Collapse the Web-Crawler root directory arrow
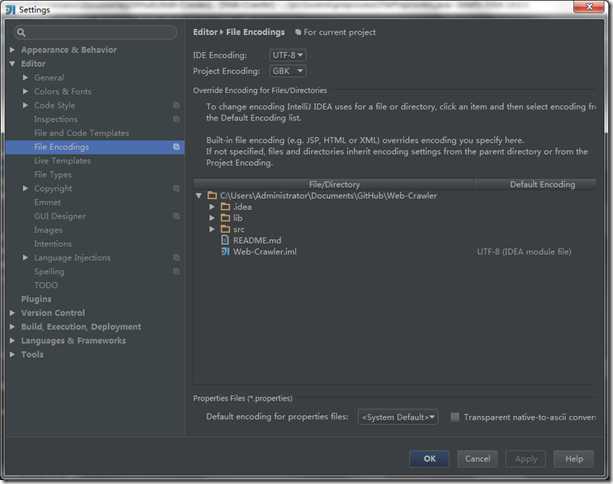This screenshot has height=484, width=613. [199, 195]
